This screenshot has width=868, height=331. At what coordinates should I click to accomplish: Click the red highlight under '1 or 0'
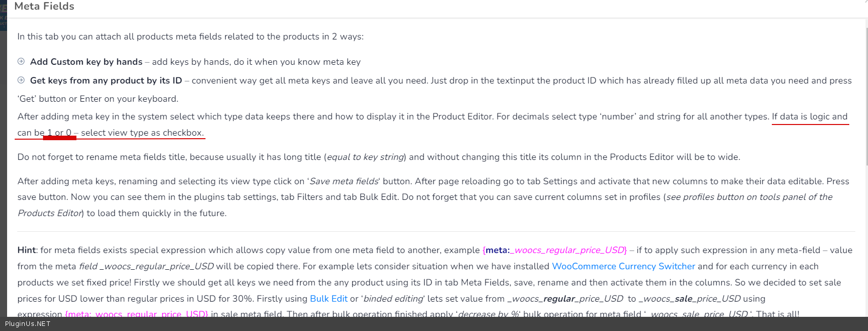click(x=60, y=137)
